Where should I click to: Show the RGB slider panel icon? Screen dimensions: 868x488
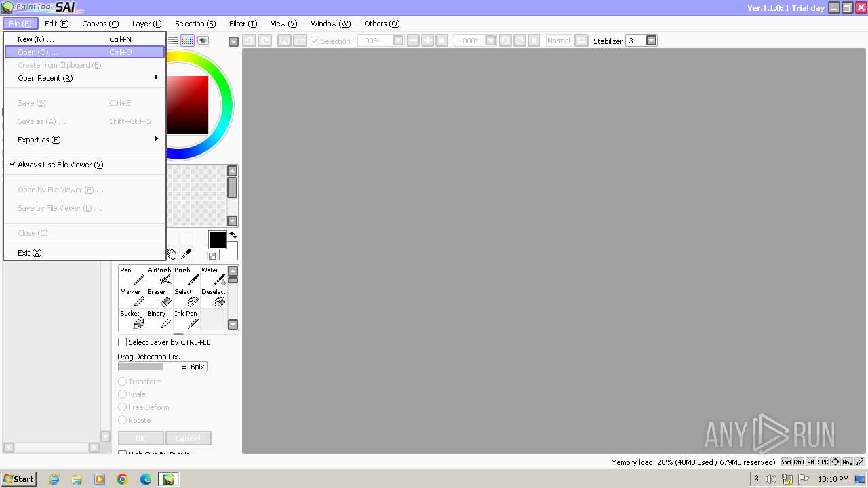(173, 41)
